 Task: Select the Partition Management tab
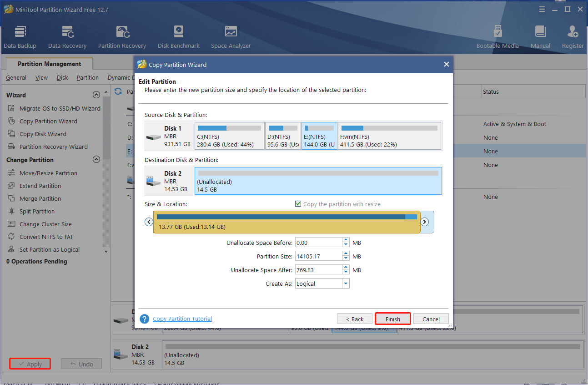click(50, 64)
